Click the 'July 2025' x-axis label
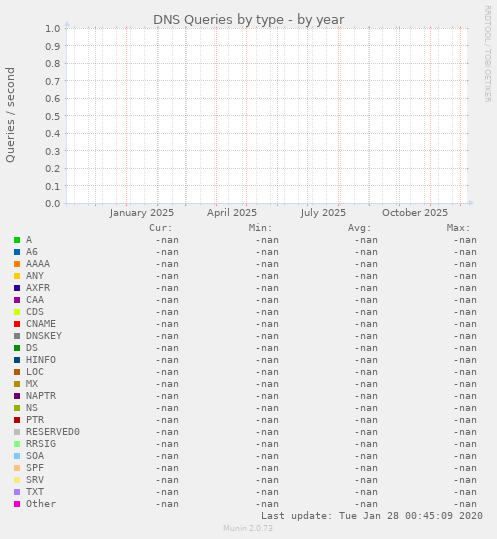The width and height of the screenshot is (497, 539). [323, 213]
